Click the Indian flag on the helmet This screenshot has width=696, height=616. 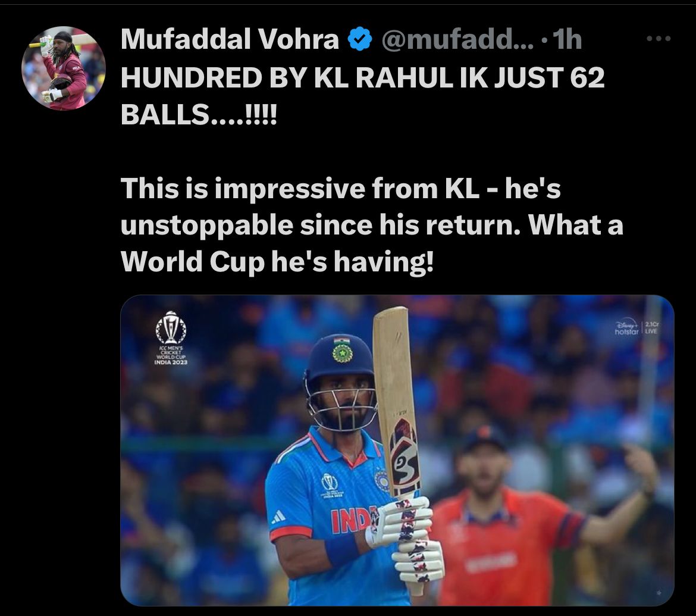click(x=342, y=340)
